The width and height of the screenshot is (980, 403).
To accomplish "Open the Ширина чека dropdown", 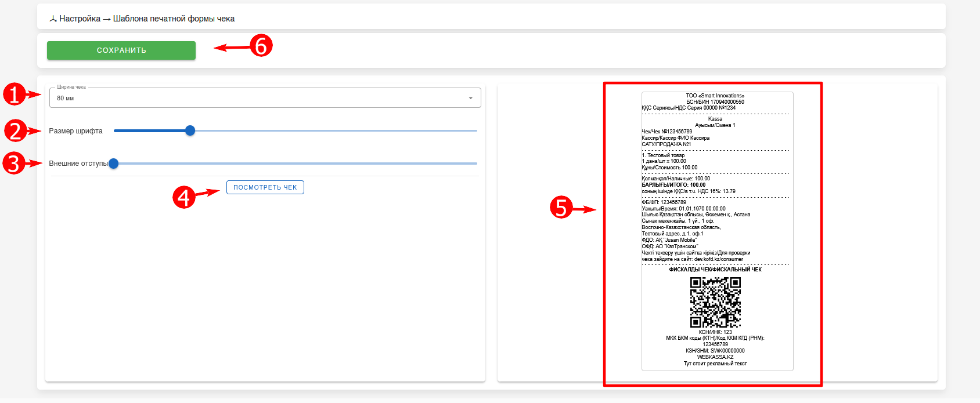I will 265,98.
